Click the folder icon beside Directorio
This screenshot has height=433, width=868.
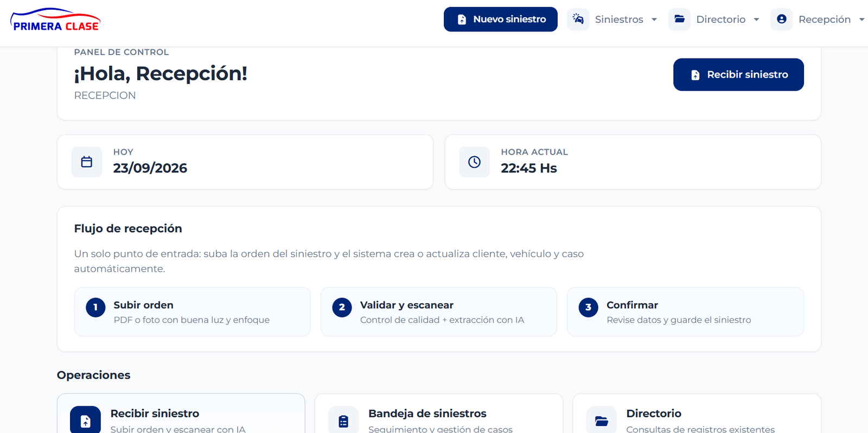pyautogui.click(x=679, y=20)
